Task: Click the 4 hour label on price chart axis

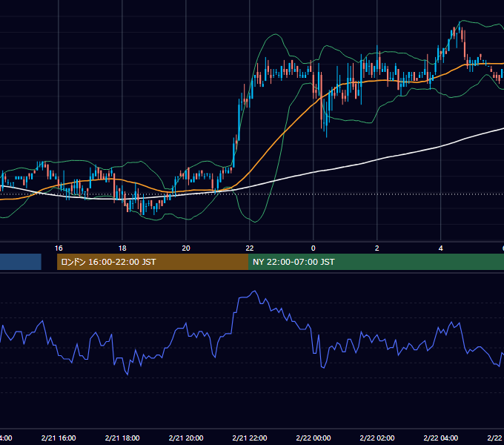Action: [x=440, y=248]
